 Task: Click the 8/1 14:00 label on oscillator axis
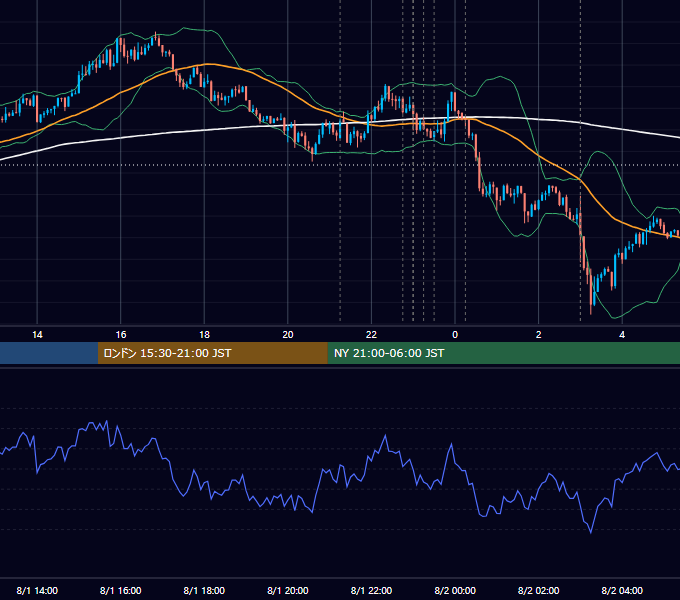37,590
